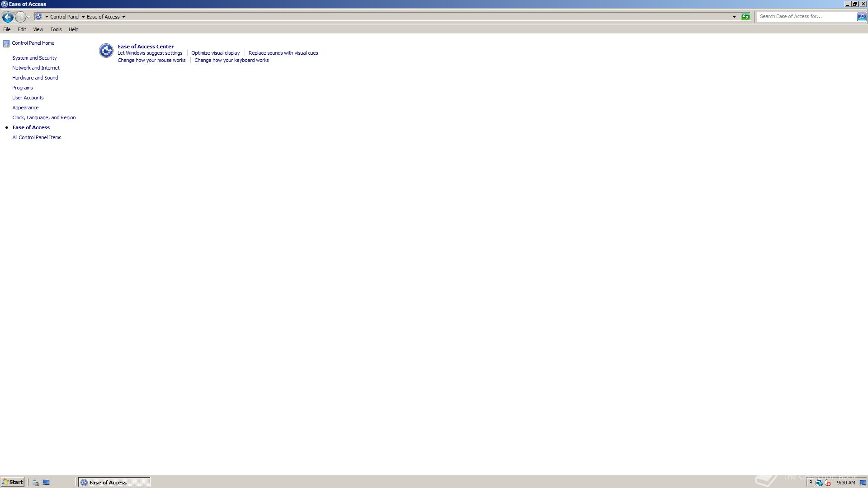Select Ease of Access breadcrumb segment
Viewport: 868px width, 488px height.
tap(103, 17)
